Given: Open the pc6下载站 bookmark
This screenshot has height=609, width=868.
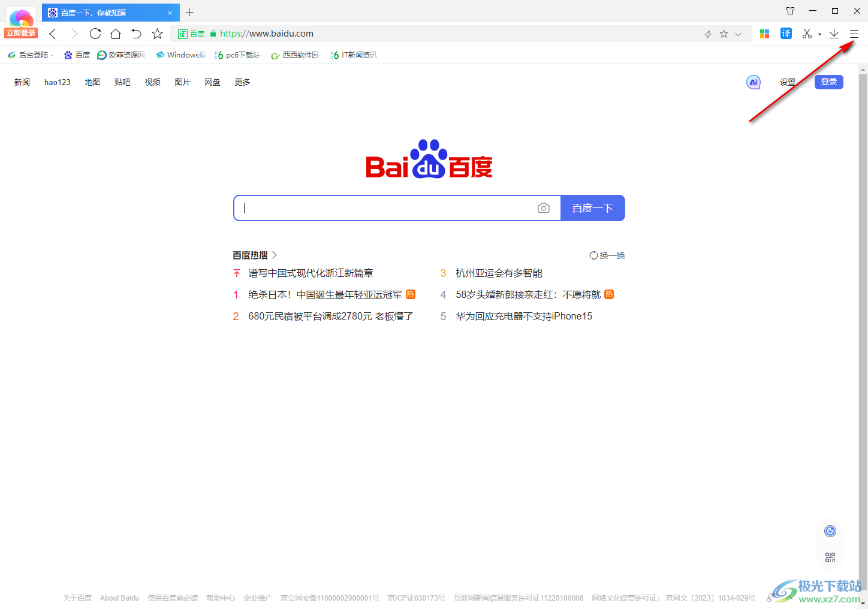Looking at the screenshot, I should 237,55.
